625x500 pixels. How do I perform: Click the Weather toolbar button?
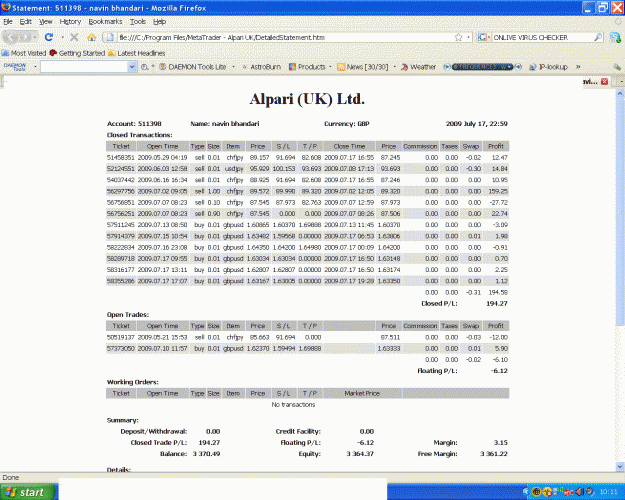coord(419,67)
